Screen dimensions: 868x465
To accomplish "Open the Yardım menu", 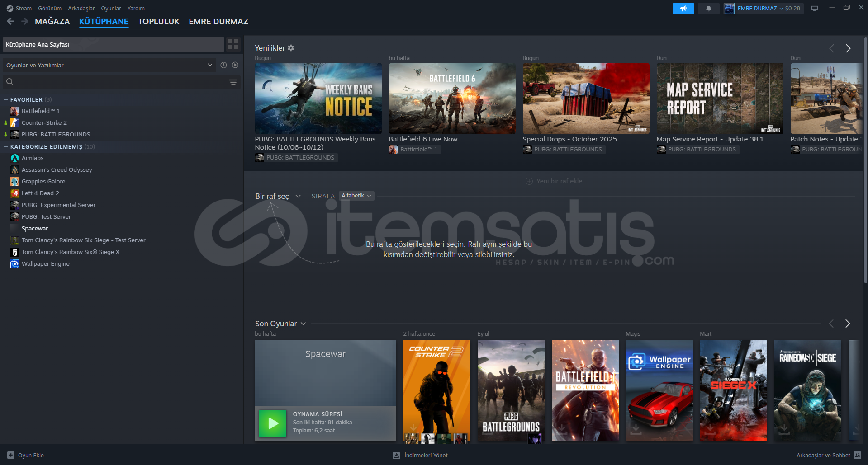I will point(136,9).
